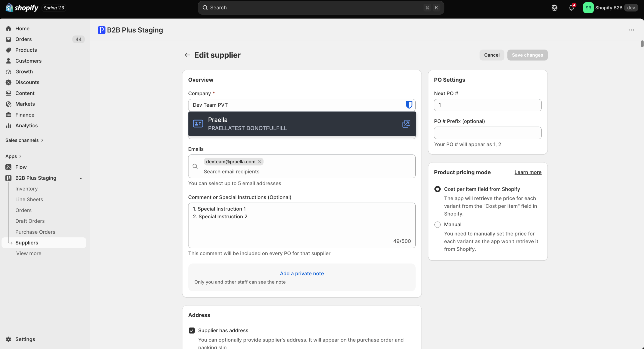Viewport: 644px width, 349px height.
Task: Select the Manual pricing radio
Action: (437, 224)
